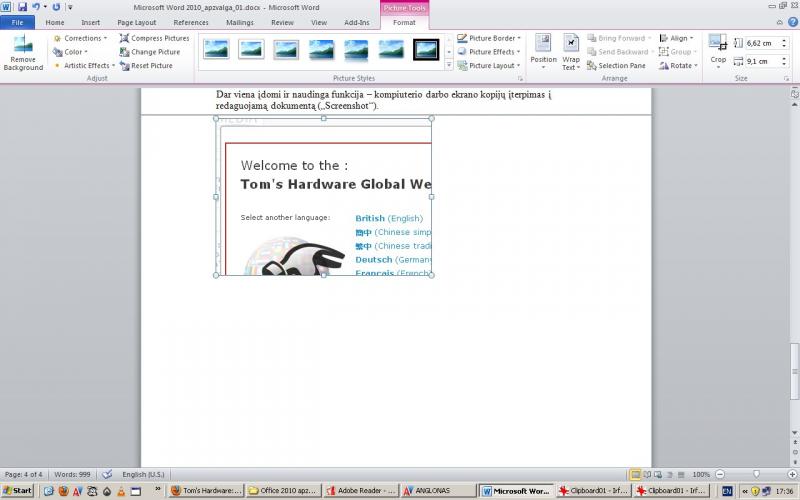Click the Undo icon
The image size is (800, 500).
[x=36, y=7]
